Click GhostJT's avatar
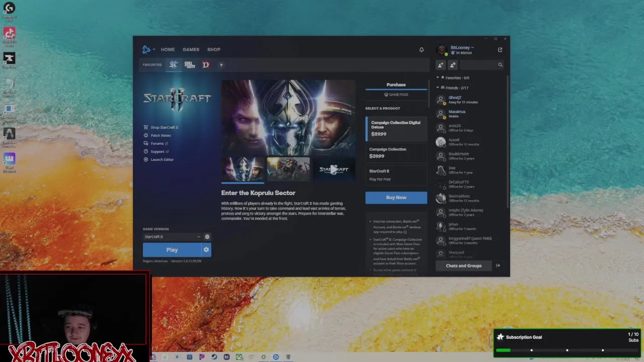Screen dimensions: 644x362 (441, 100)
